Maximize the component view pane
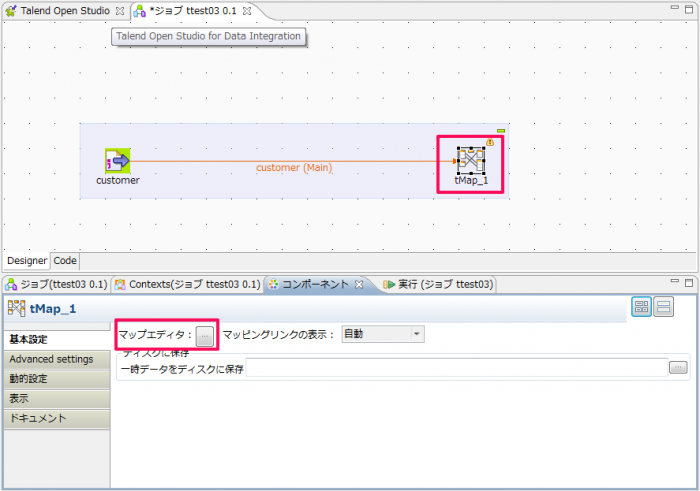Viewport: 700px width, 491px height. (x=689, y=283)
